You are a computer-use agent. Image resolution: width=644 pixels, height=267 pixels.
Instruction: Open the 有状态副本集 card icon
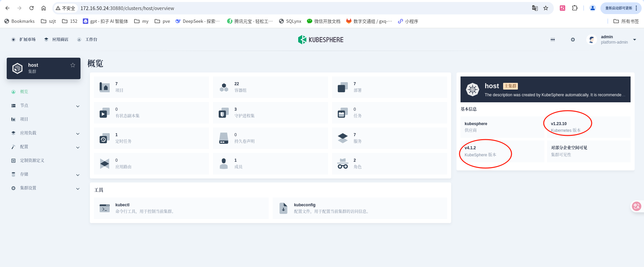105,113
